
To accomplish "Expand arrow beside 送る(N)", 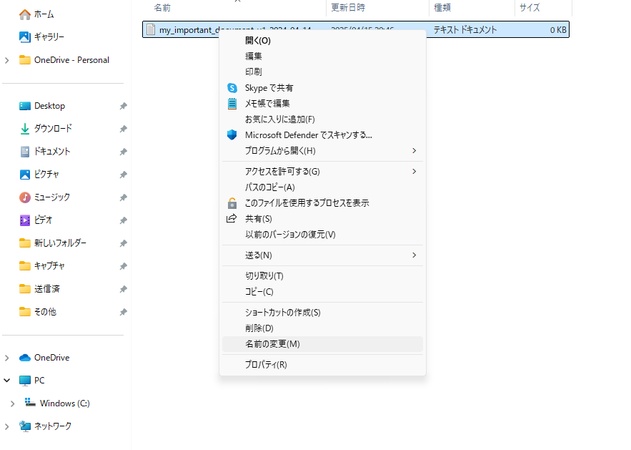I will click(414, 255).
